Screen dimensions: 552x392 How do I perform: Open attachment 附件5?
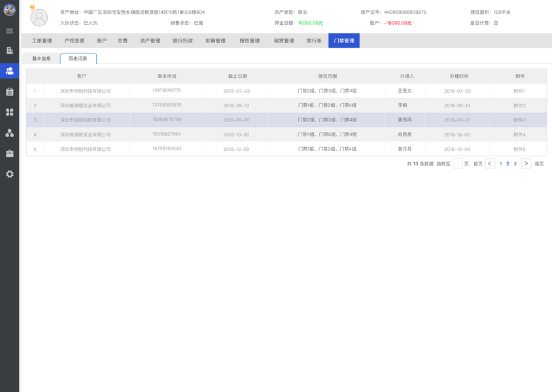pos(519,150)
